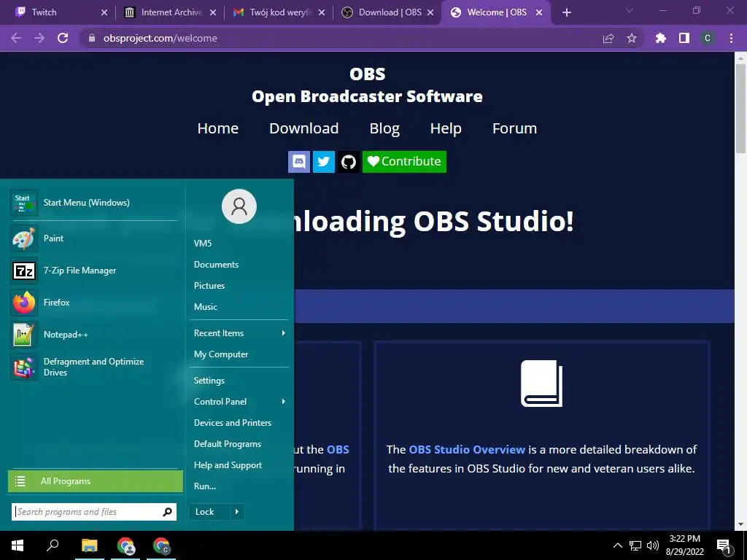Click the Windows Start button
Screen dimensions: 747x560
click(18, 545)
